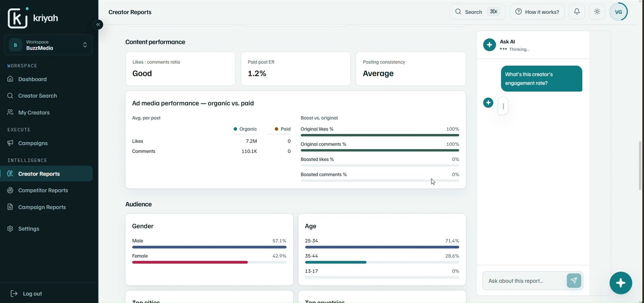Click the Likes : comments ratio card

pyautogui.click(x=180, y=69)
